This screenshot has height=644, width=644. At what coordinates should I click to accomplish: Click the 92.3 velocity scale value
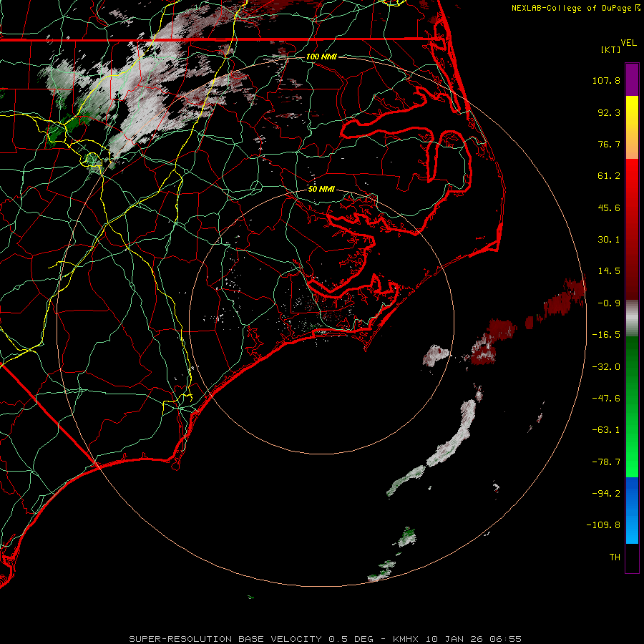[x=609, y=112]
